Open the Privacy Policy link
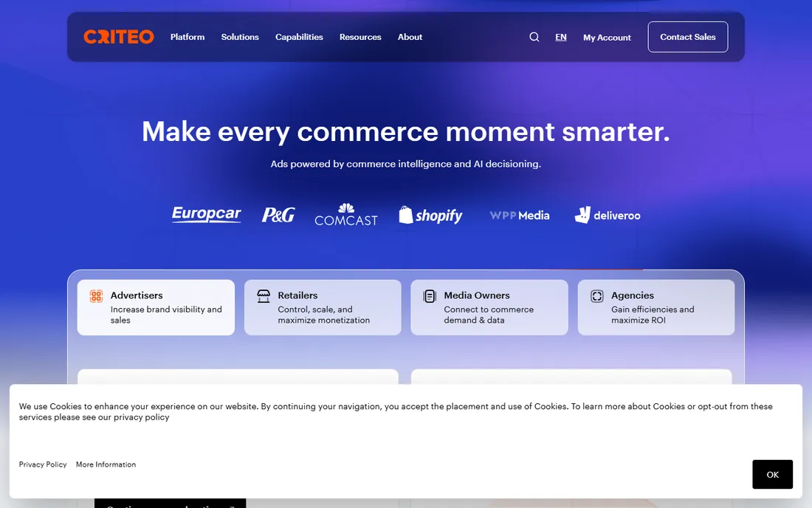This screenshot has width=812, height=508. point(43,464)
